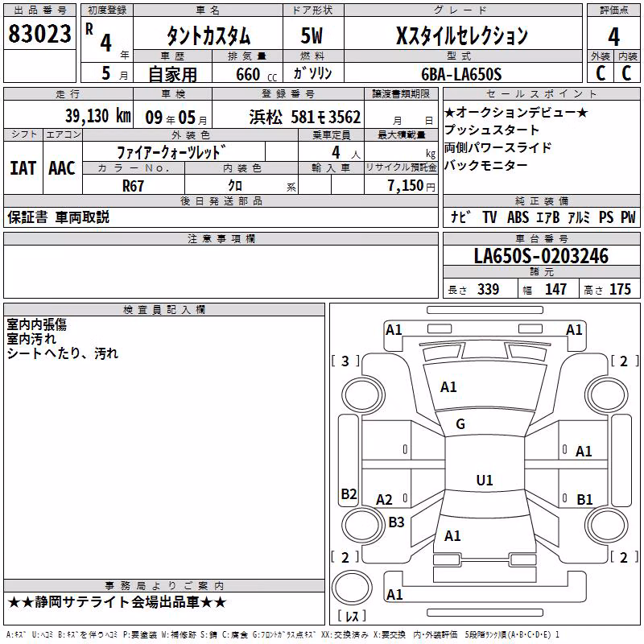Viewport: 644px width, 644px height.
Task: Select 保証書 車両取説 text
Action: (58, 217)
